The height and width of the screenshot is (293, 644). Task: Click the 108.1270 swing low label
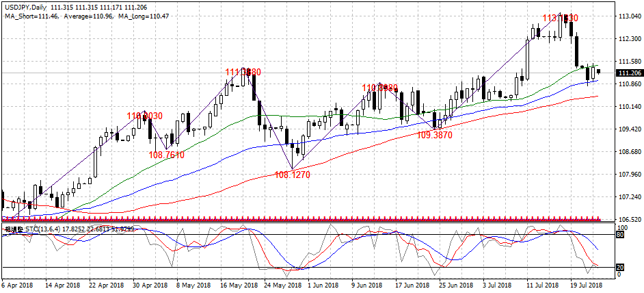click(292, 175)
